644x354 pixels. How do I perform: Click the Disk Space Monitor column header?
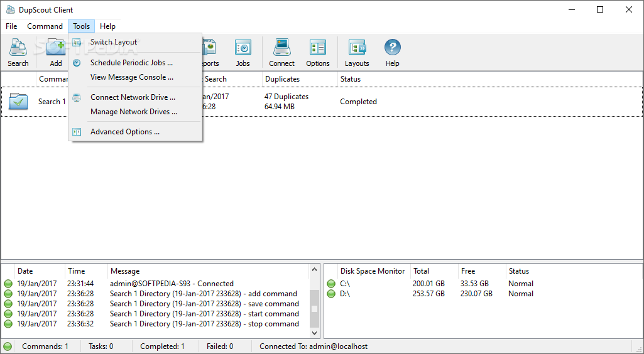pos(372,271)
